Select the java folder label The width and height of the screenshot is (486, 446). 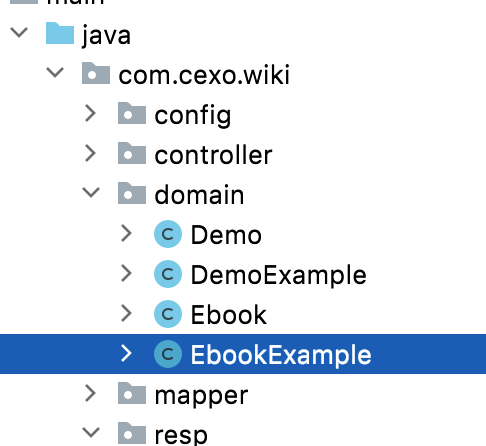pos(106,35)
